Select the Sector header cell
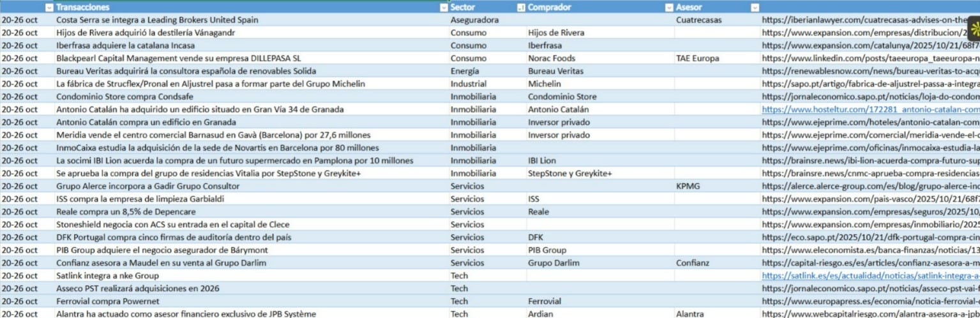Image resolution: width=980 pixels, height=318 pixels. [488, 7]
